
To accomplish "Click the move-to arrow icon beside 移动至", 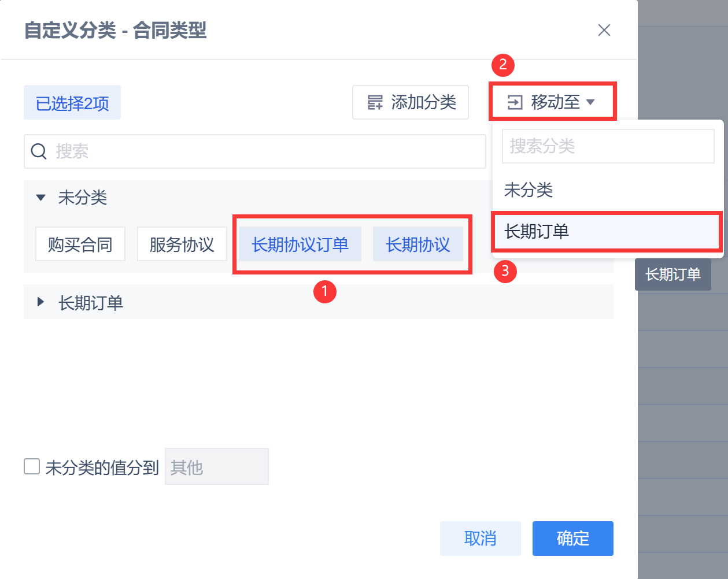I will 515,102.
